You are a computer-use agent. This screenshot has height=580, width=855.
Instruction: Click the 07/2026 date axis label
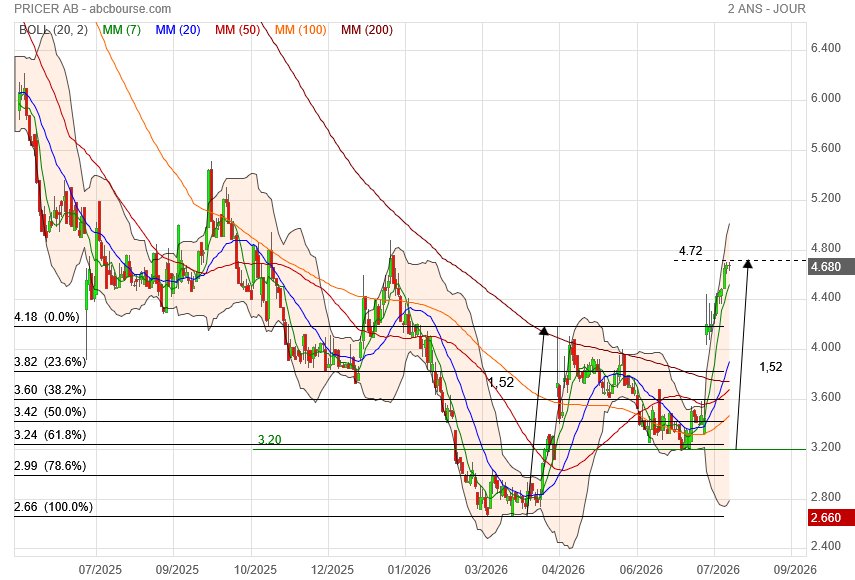click(x=718, y=570)
